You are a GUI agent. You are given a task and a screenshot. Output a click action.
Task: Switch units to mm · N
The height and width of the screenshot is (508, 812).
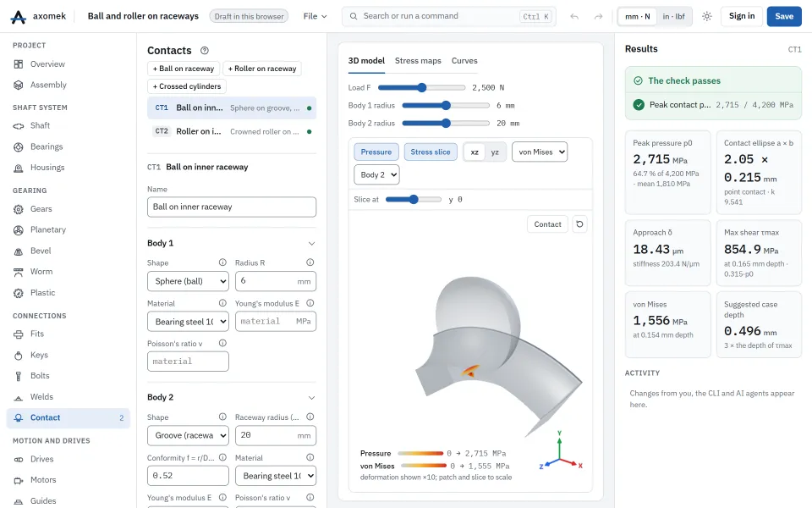point(638,17)
